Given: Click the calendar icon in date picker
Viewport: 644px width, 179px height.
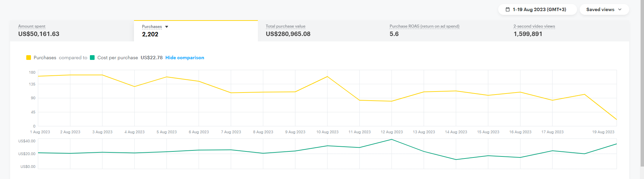Looking at the screenshot, I should coord(508,9).
